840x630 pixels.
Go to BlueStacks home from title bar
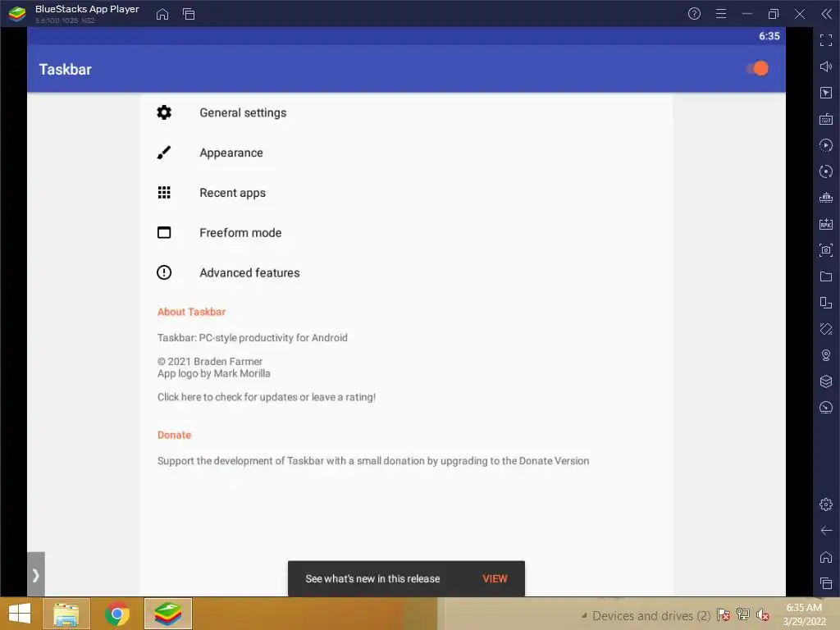pos(162,15)
